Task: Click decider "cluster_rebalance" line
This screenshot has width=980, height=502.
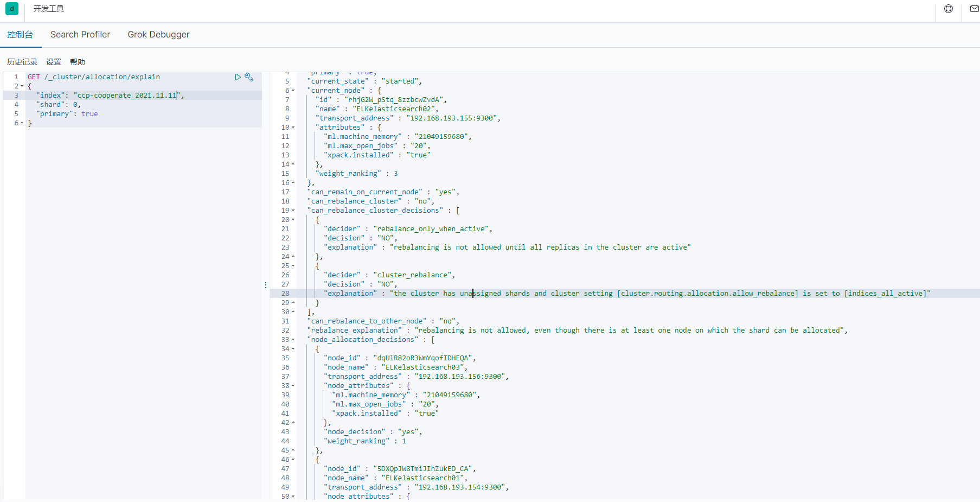Action: pos(389,275)
